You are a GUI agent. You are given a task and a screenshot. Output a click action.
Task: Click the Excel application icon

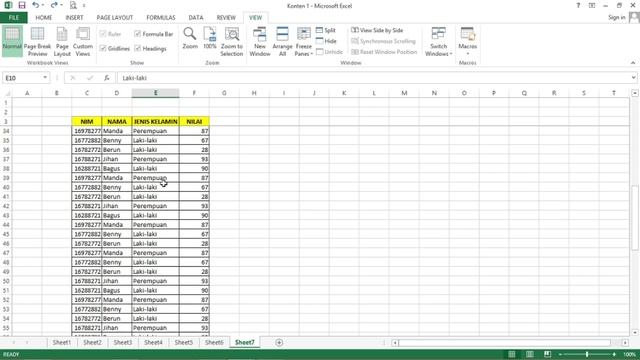click(8, 5)
